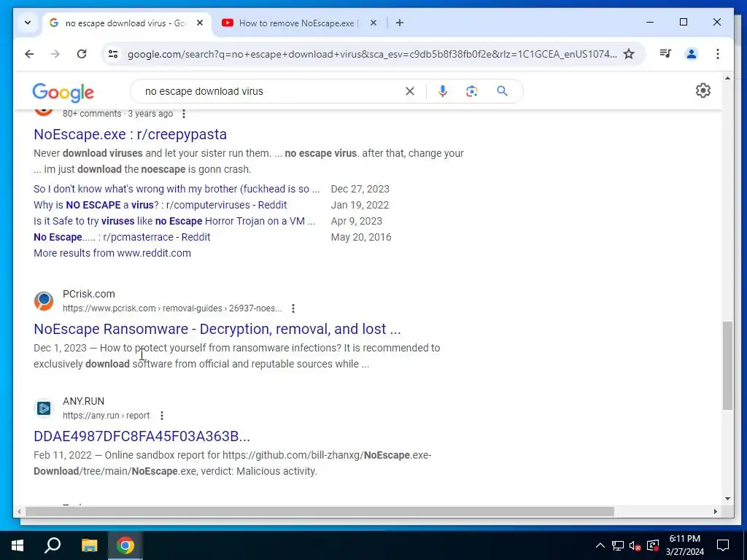The width and height of the screenshot is (747, 560).
Task: Open 'Is it Safe to try viruses' link
Action: click(174, 222)
